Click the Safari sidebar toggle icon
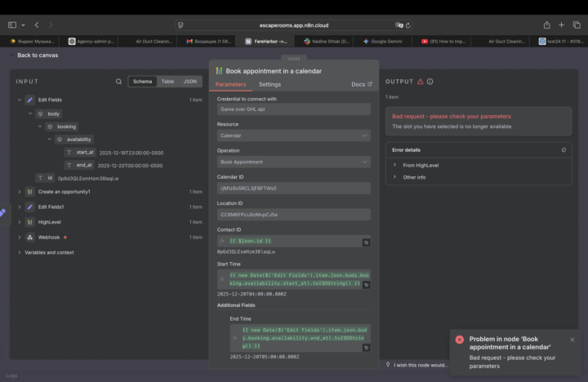The image size is (588, 382). coord(12,25)
